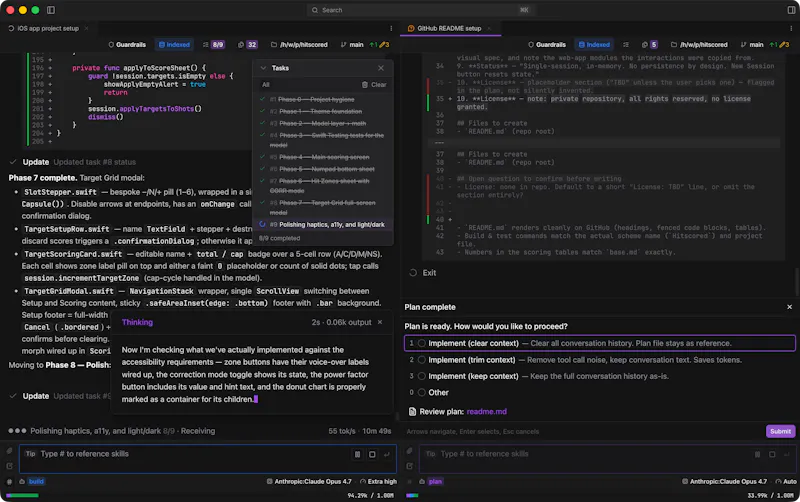This screenshot has height=502, width=800.
Task: Open left pane more options menu
Action: (391, 29)
